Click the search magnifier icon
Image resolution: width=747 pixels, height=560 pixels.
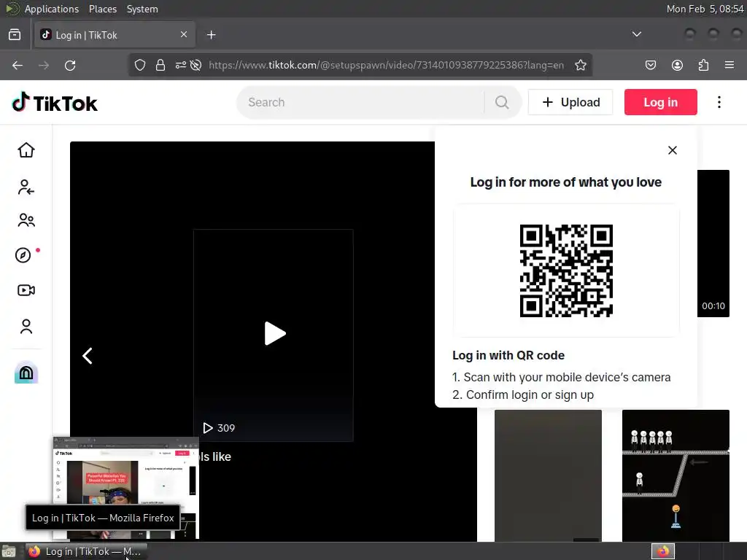(x=502, y=102)
